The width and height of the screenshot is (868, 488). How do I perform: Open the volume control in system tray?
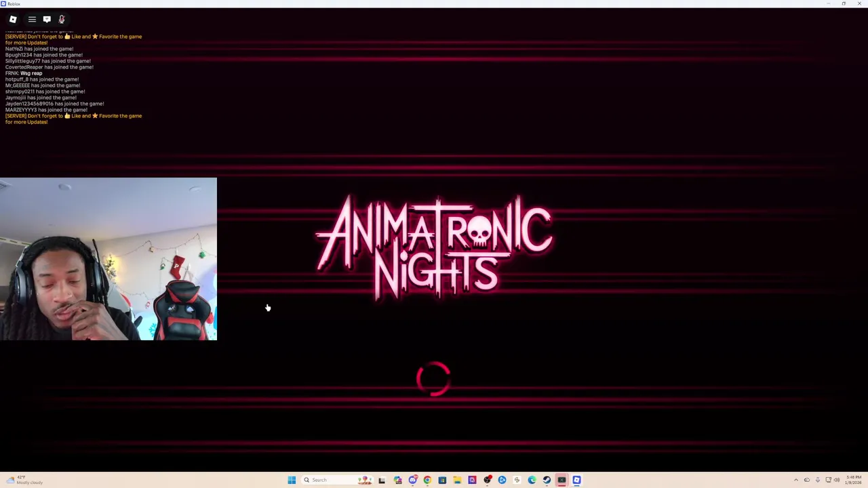[837, 480]
